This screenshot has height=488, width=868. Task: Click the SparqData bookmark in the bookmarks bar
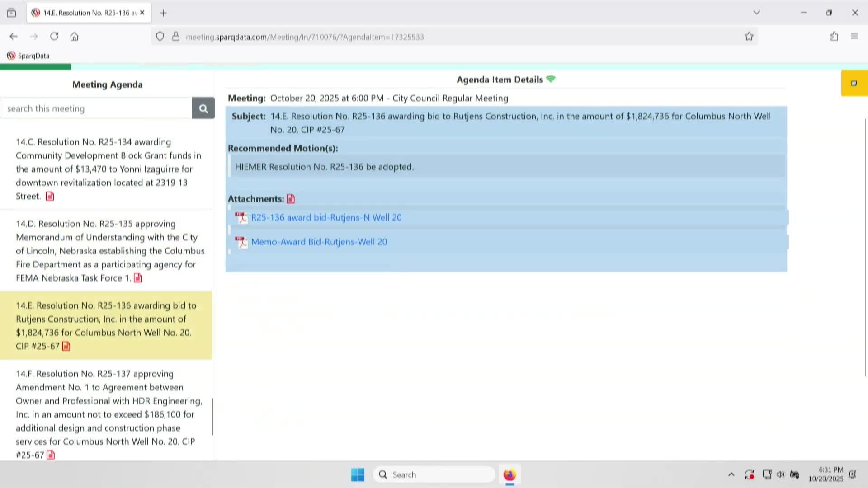pos(28,56)
